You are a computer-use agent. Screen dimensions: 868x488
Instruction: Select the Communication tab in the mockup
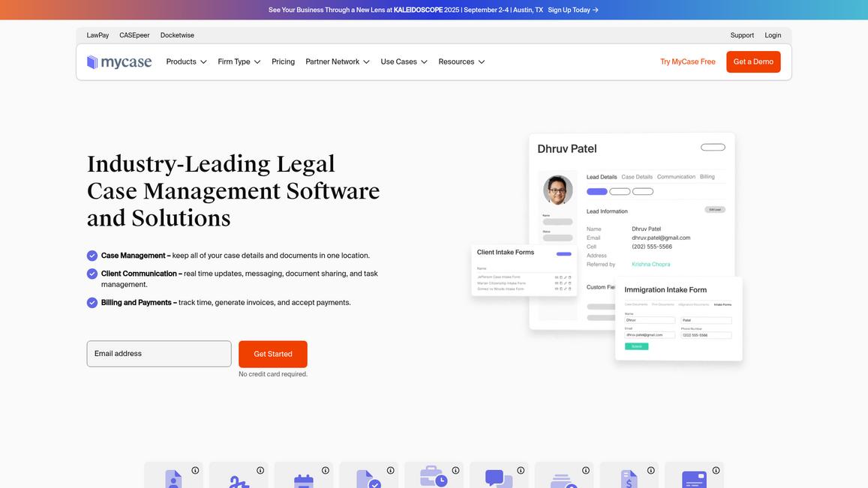point(676,177)
